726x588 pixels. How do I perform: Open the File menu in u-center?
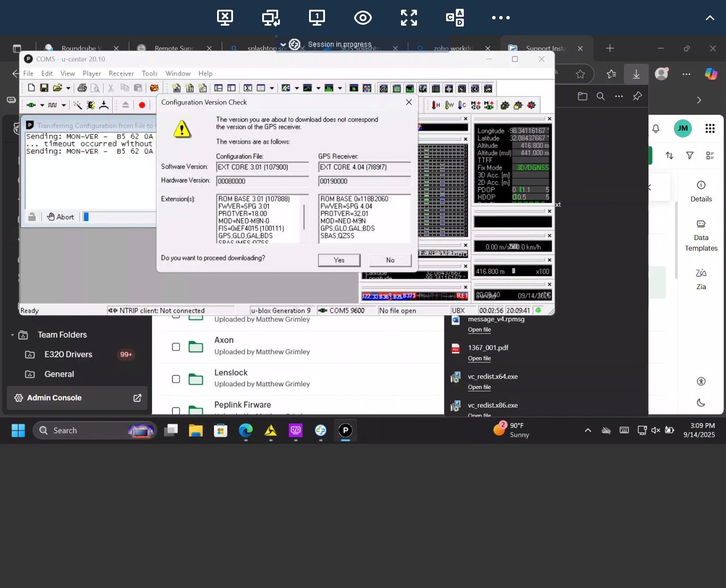(28, 73)
